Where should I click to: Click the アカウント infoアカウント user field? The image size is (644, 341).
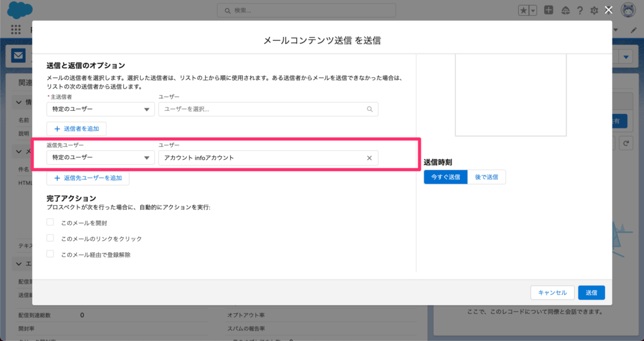(x=268, y=158)
